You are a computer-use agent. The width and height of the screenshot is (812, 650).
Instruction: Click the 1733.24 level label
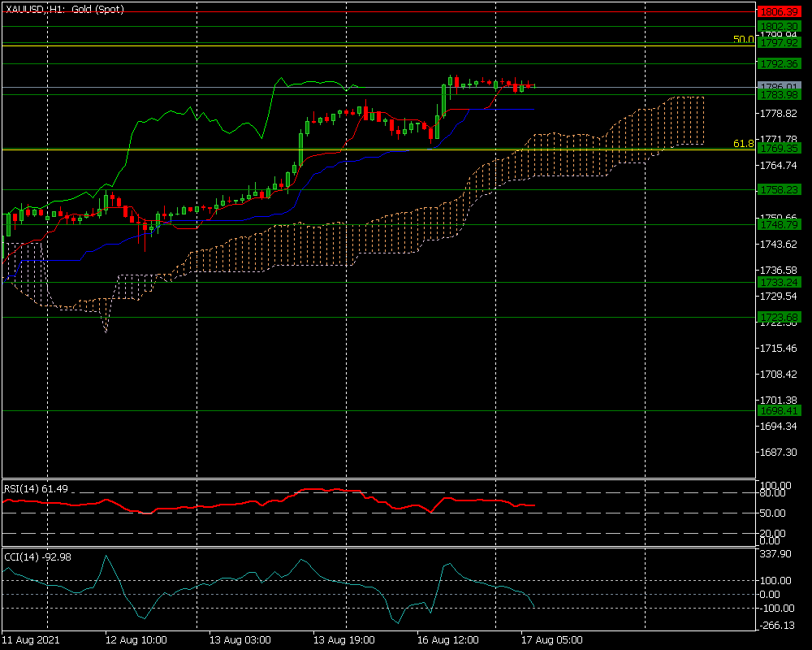point(780,282)
